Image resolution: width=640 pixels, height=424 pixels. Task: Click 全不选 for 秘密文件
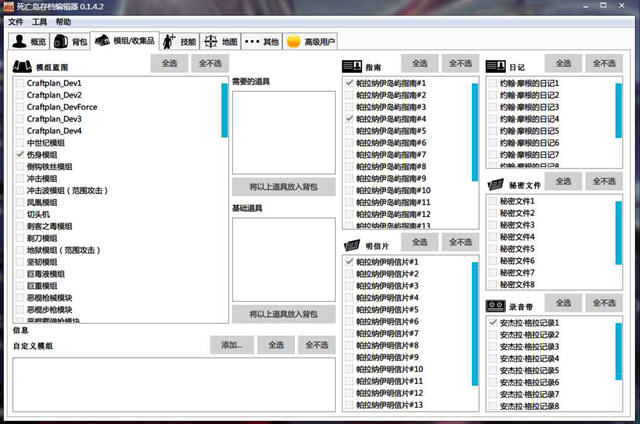pos(604,181)
